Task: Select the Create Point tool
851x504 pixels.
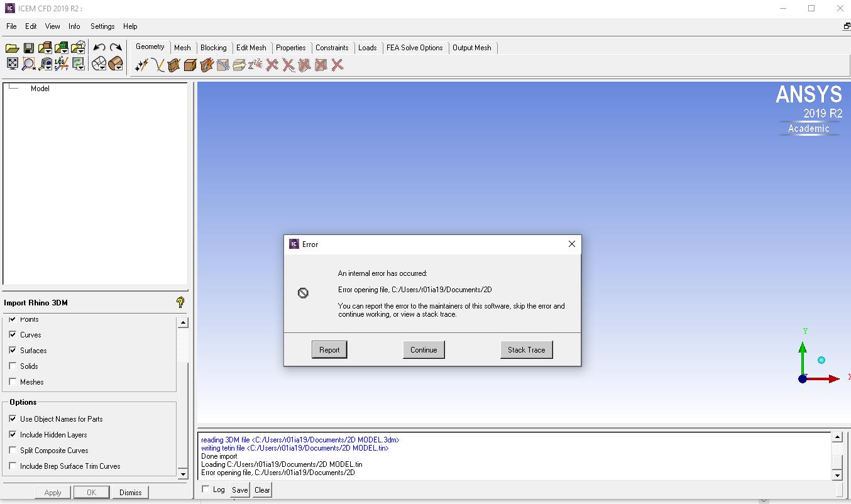Action: coord(141,65)
